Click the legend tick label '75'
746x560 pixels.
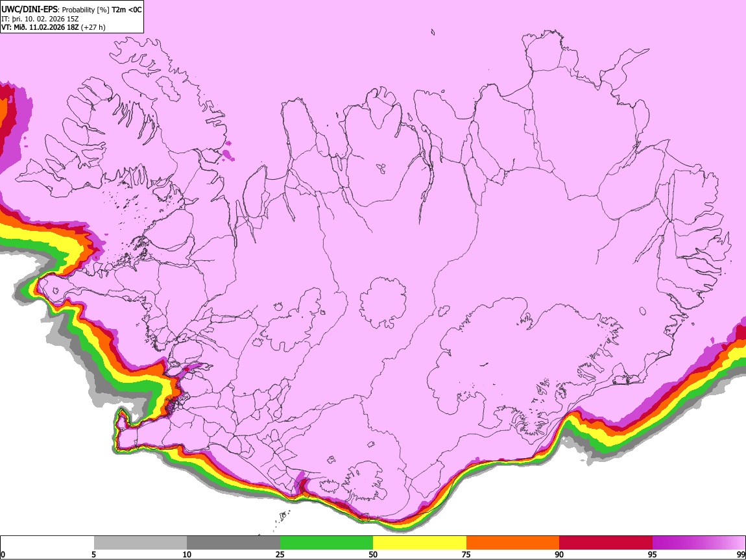[x=466, y=554]
